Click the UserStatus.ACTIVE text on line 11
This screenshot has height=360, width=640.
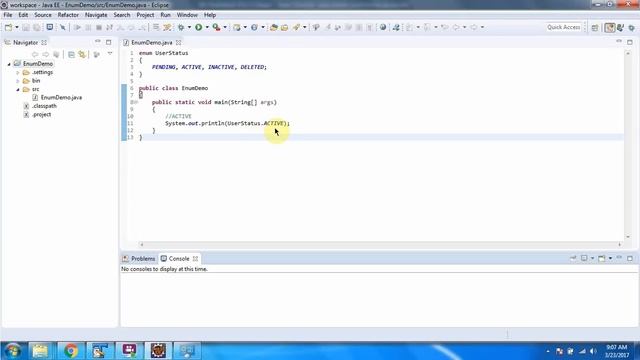pos(256,123)
